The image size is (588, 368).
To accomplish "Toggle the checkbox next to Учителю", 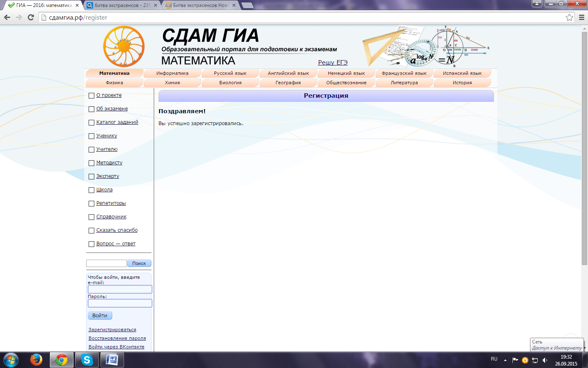I will 91,150.
